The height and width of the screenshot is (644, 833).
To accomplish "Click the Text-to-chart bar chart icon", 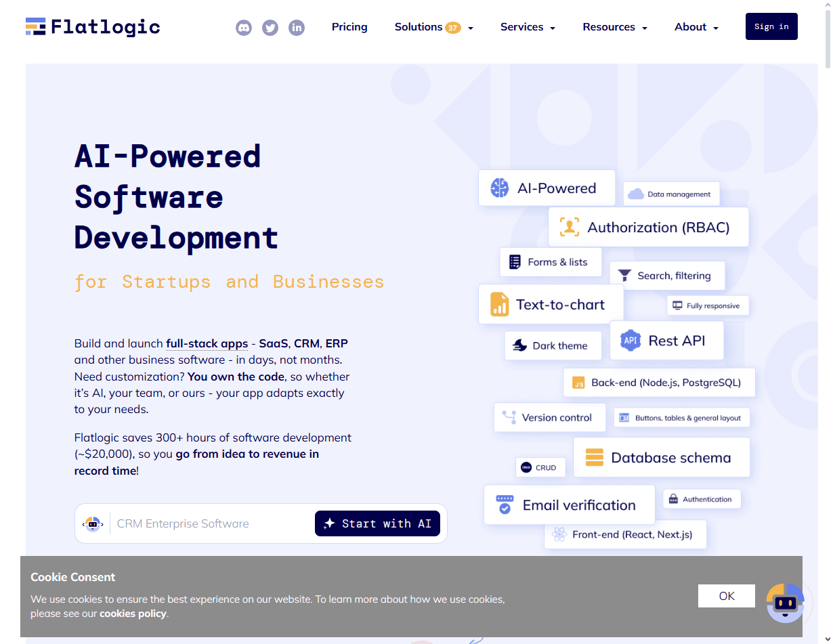I will coord(500,304).
